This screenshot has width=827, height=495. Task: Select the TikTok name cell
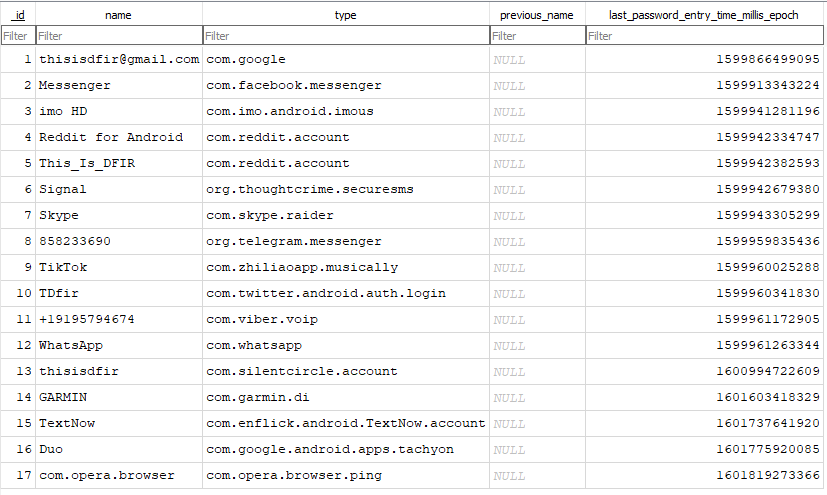(x=119, y=267)
